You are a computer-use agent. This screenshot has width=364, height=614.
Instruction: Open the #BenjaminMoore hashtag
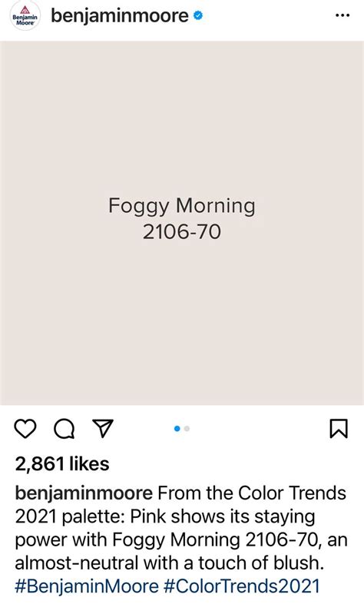pyautogui.click(x=87, y=586)
